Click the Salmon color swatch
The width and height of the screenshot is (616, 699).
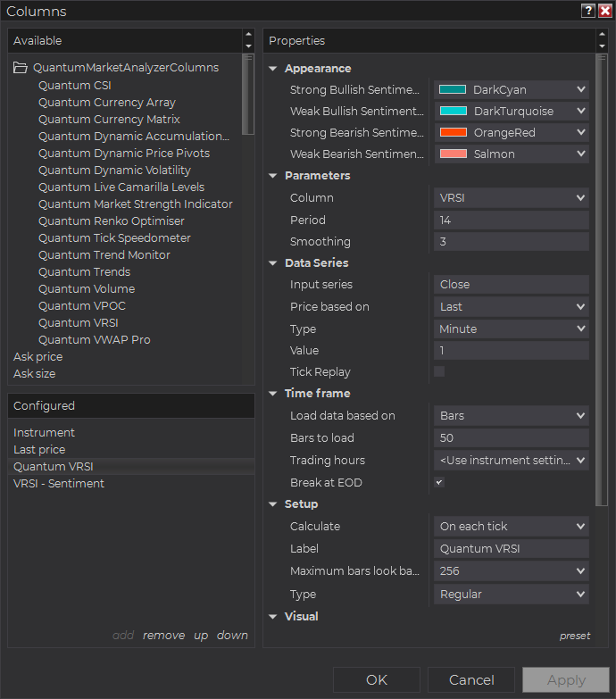pos(453,154)
